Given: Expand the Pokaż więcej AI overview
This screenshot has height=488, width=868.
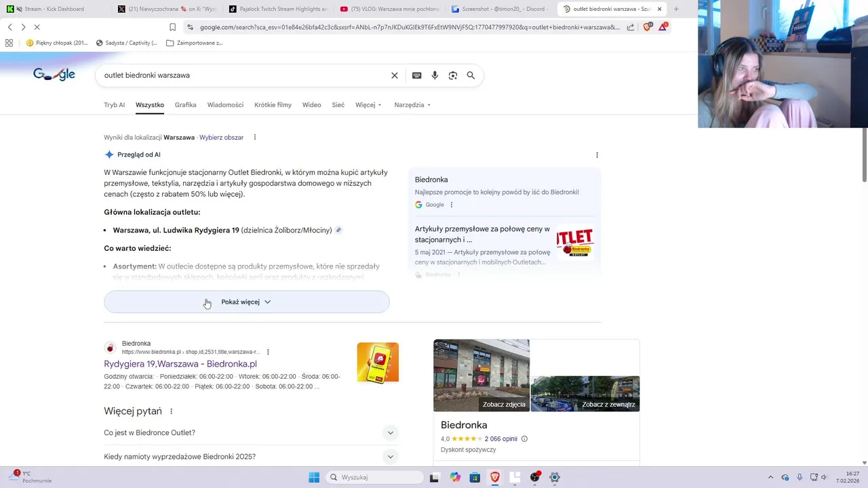Looking at the screenshot, I should 247,302.
